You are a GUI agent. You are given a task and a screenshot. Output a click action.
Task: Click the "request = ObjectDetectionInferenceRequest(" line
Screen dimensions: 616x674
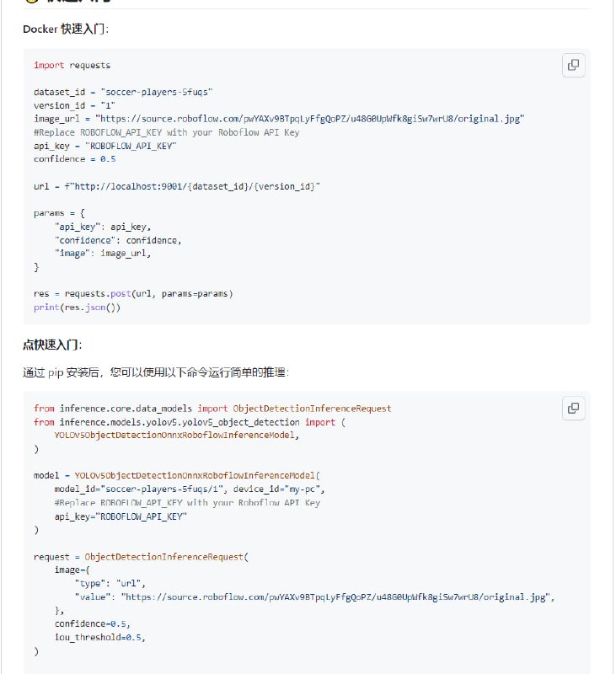click(142, 557)
